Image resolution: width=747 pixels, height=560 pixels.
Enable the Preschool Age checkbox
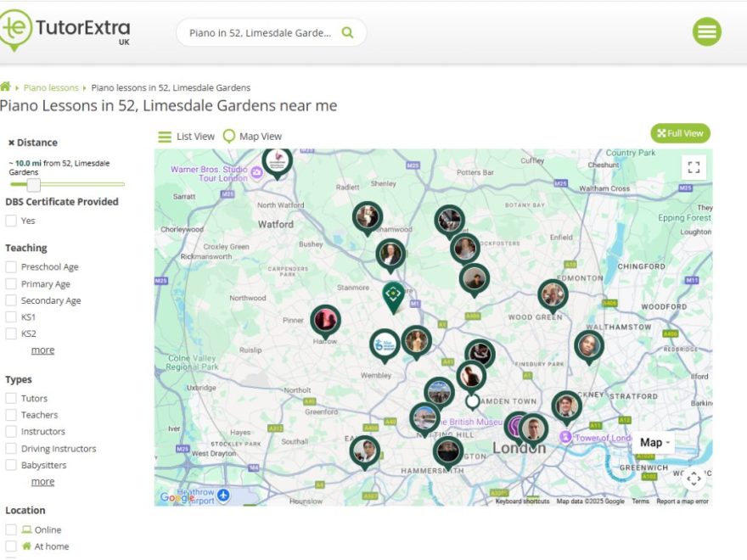coord(11,267)
